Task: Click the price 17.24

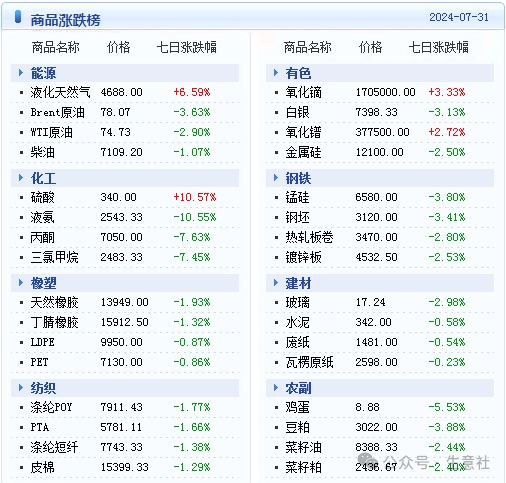Action: point(370,302)
